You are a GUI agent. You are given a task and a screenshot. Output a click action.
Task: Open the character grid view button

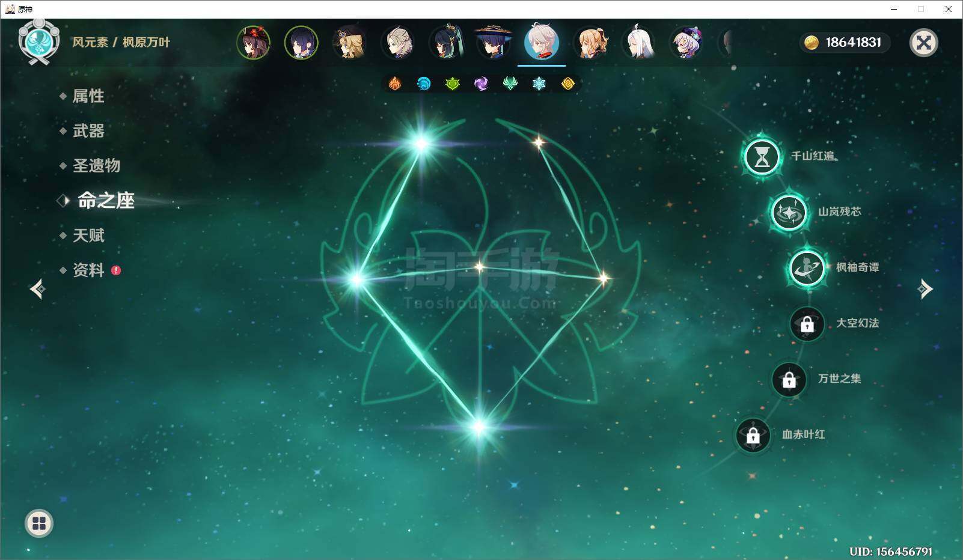pyautogui.click(x=39, y=523)
